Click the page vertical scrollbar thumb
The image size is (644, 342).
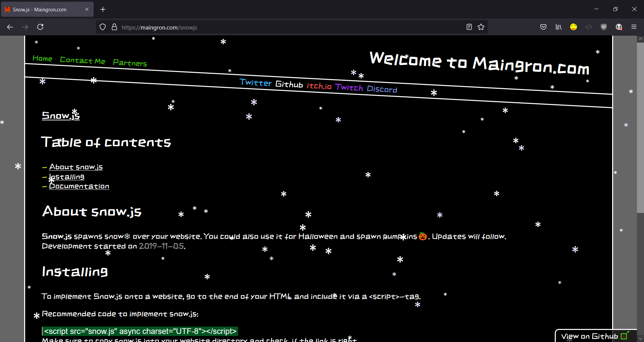click(x=640, y=127)
